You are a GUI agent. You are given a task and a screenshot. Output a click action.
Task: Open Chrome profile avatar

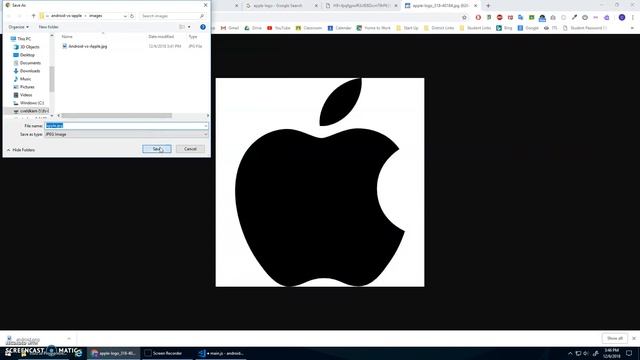(x=622, y=18)
